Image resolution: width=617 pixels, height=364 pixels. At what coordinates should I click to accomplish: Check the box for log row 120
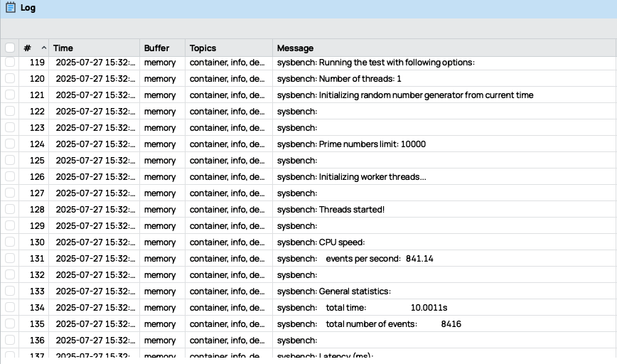point(10,79)
